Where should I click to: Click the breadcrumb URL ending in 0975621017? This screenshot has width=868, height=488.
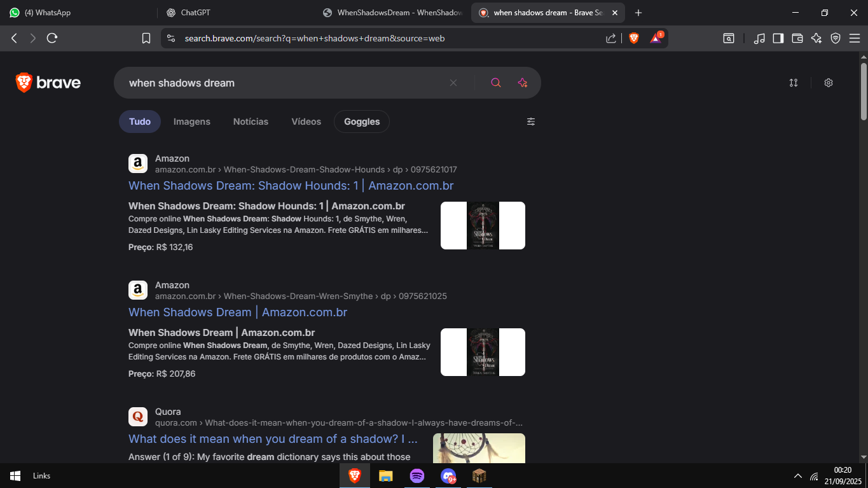click(x=306, y=170)
